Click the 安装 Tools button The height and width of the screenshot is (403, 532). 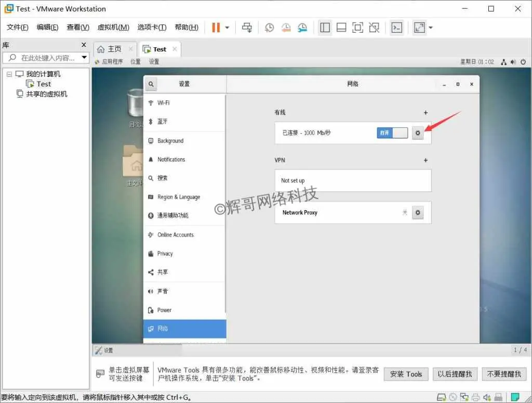pyautogui.click(x=406, y=374)
